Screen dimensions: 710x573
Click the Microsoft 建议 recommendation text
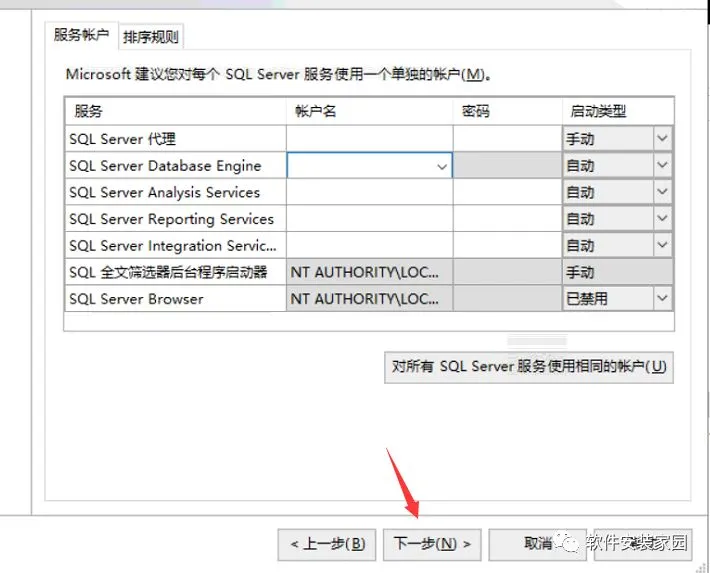click(x=278, y=74)
